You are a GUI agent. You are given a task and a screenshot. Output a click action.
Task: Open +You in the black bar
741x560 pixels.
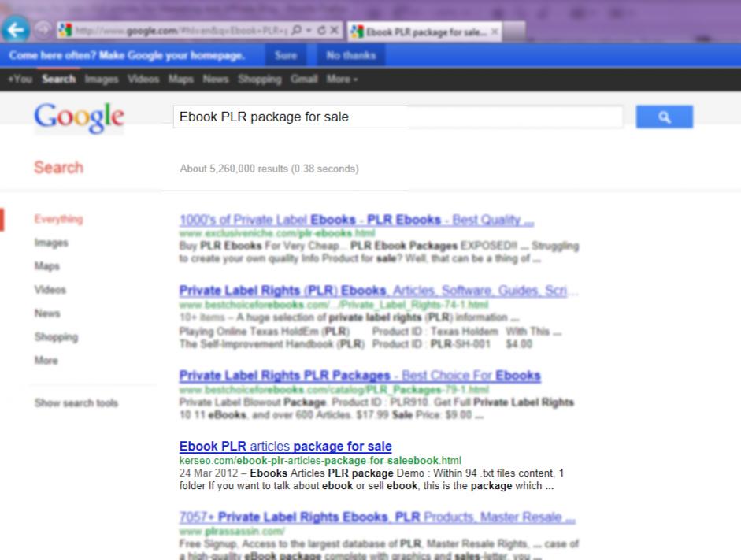[x=20, y=79]
